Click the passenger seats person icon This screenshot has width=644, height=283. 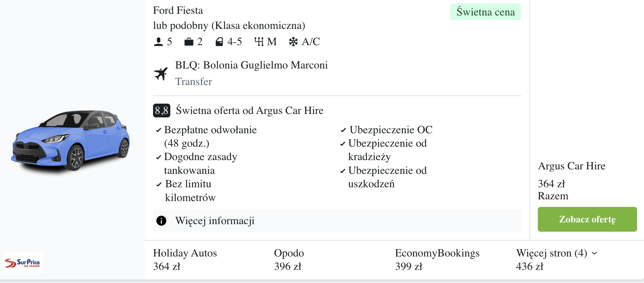[x=158, y=42]
